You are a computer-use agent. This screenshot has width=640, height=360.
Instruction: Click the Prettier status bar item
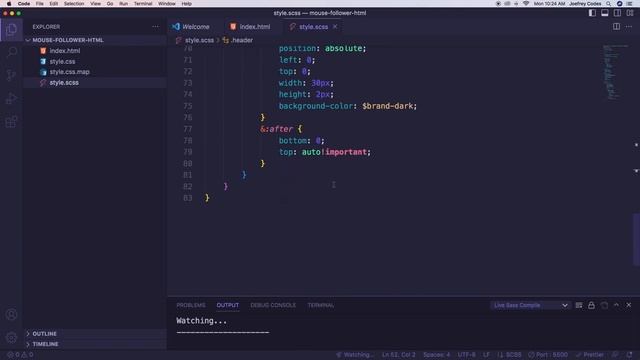click(x=589, y=355)
